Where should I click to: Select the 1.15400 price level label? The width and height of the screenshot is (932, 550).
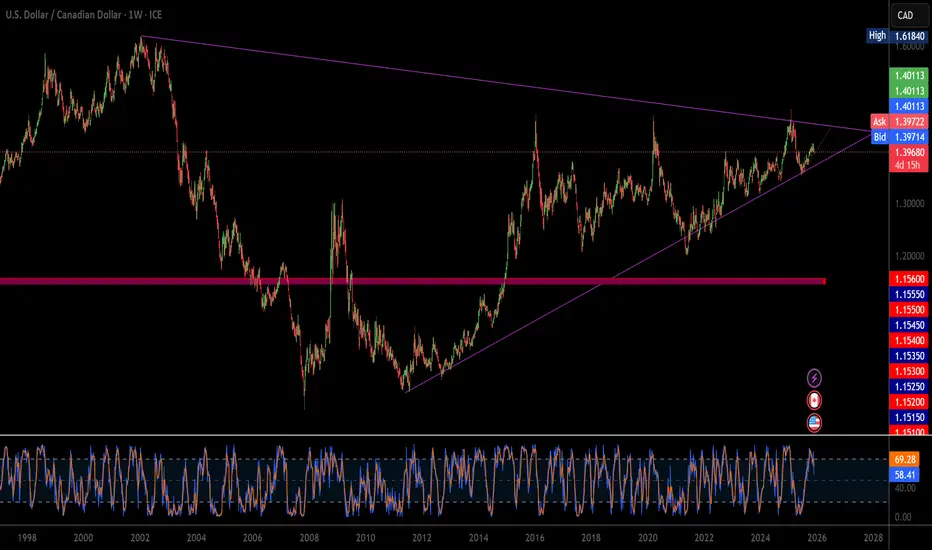pyautogui.click(x=908, y=340)
